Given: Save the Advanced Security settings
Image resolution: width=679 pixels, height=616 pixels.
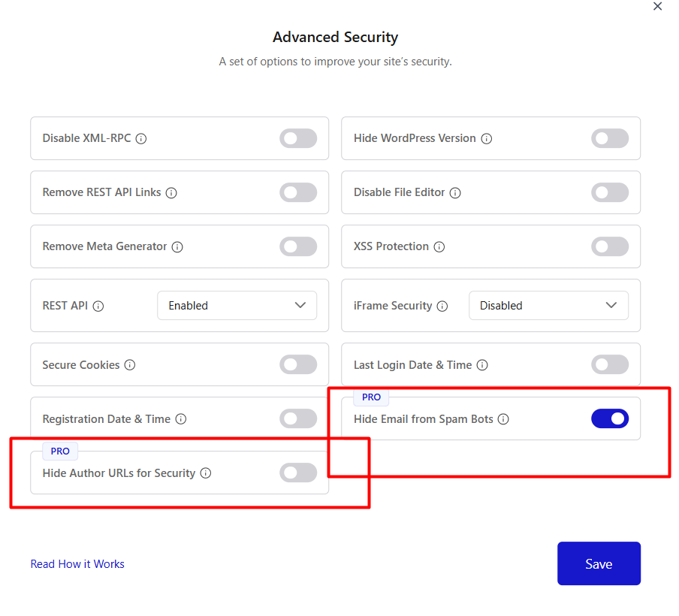Looking at the screenshot, I should pyautogui.click(x=599, y=563).
